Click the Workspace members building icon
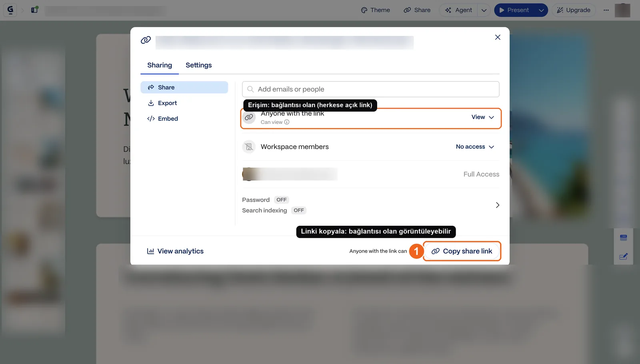This screenshot has height=364, width=640. [249, 147]
